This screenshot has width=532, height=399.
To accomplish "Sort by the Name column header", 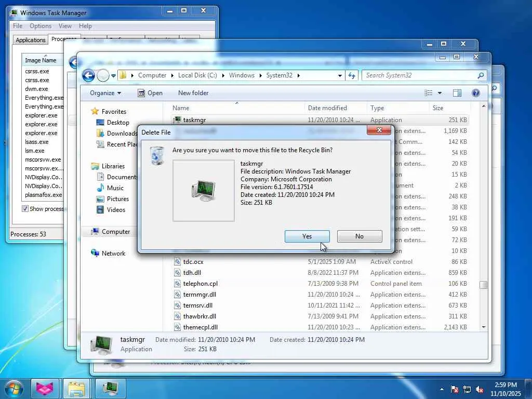I will [x=237, y=108].
